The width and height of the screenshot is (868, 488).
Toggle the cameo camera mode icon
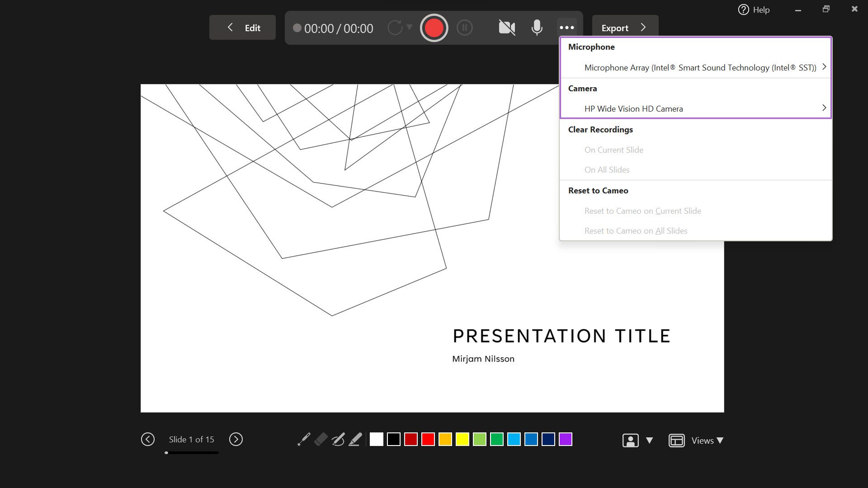630,440
